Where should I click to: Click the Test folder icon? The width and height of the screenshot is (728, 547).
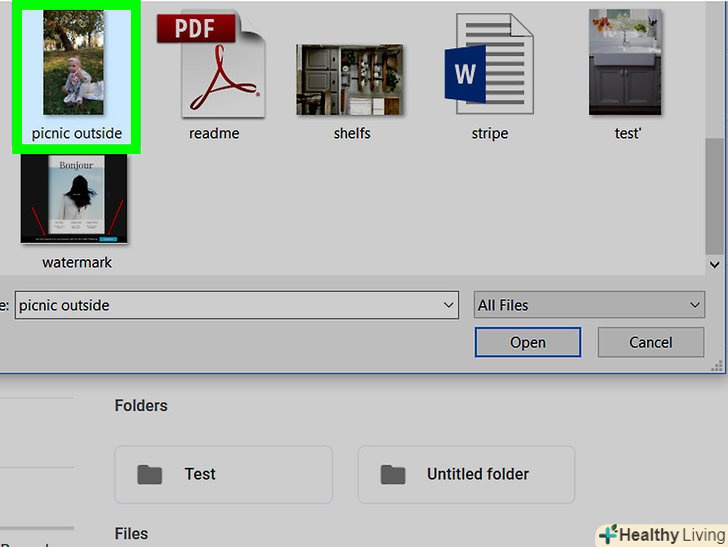click(x=150, y=475)
